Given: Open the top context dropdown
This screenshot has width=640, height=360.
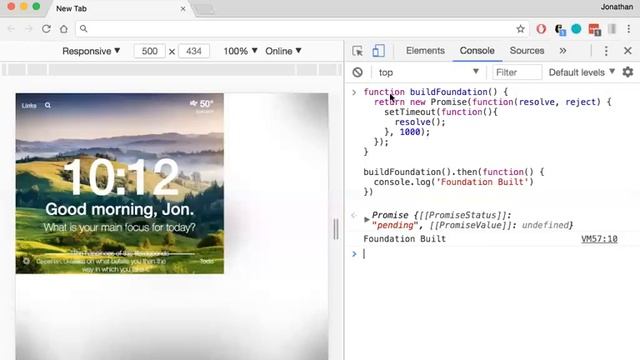Looking at the screenshot, I should [x=428, y=72].
